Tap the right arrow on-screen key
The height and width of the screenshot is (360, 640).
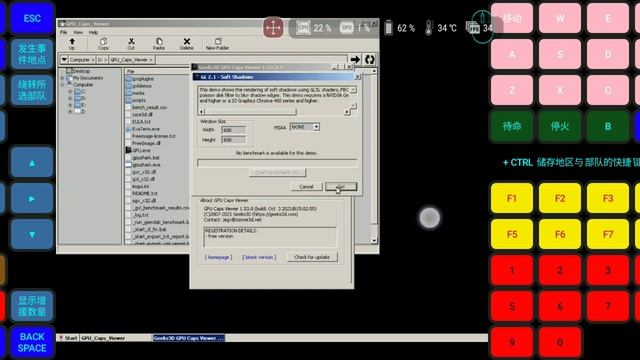point(32,199)
